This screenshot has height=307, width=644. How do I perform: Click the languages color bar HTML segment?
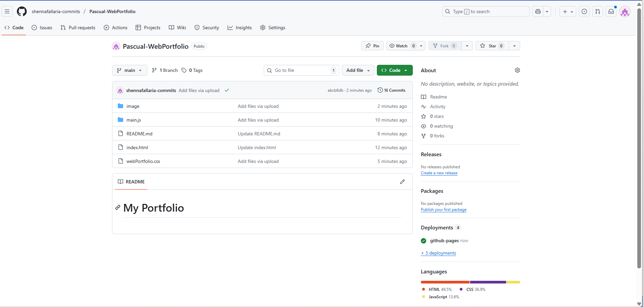tap(445, 282)
